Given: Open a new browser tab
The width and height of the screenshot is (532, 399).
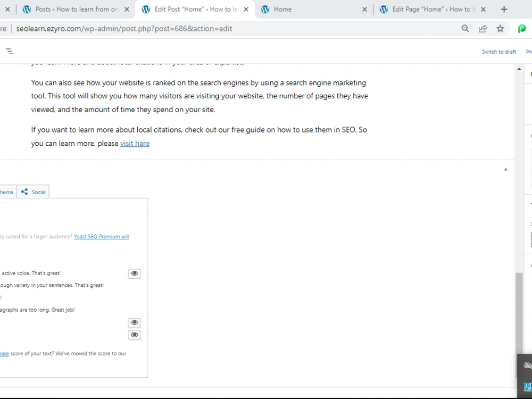Looking at the screenshot, I should [x=504, y=9].
